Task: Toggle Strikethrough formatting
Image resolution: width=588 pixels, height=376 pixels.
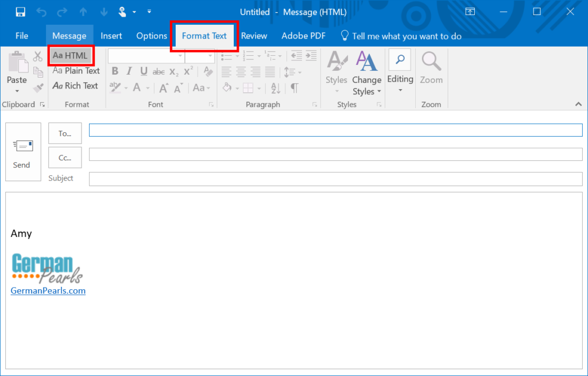Action: click(x=158, y=71)
